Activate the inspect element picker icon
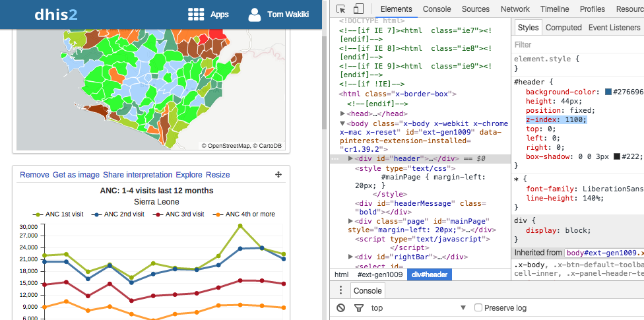Screen dimensions: 644x320 click(340, 9)
